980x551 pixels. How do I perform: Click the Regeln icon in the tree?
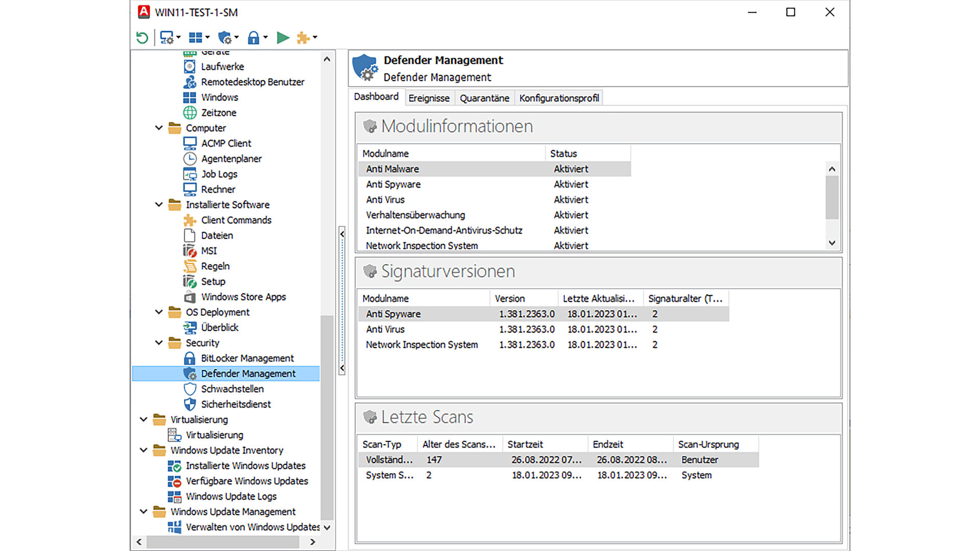coord(189,266)
